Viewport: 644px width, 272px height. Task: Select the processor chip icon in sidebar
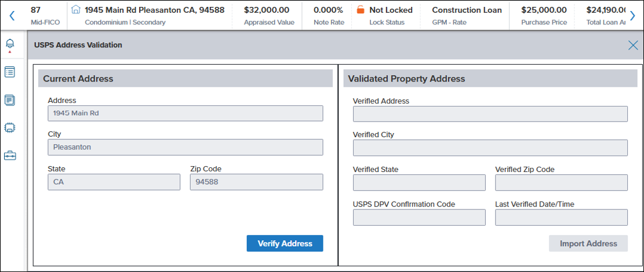(x=10, y=127)
